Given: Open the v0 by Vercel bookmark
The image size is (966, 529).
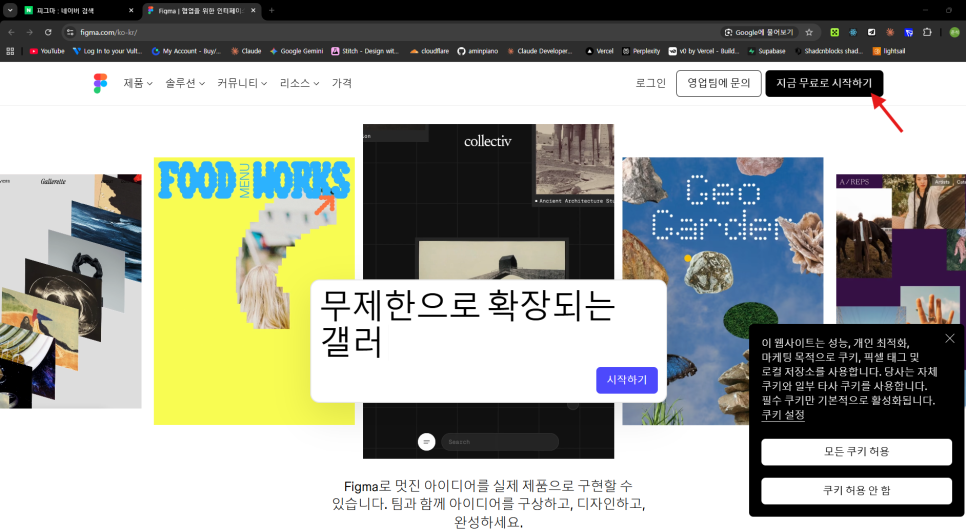Looking at the screenshot, I should tap(704, 51).
